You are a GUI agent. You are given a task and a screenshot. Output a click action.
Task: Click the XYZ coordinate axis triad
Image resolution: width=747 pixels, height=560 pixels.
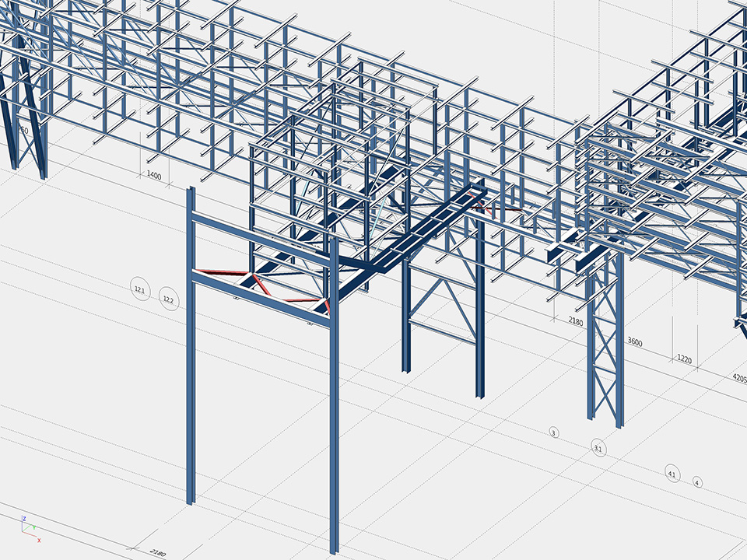(x=30, y=527)
